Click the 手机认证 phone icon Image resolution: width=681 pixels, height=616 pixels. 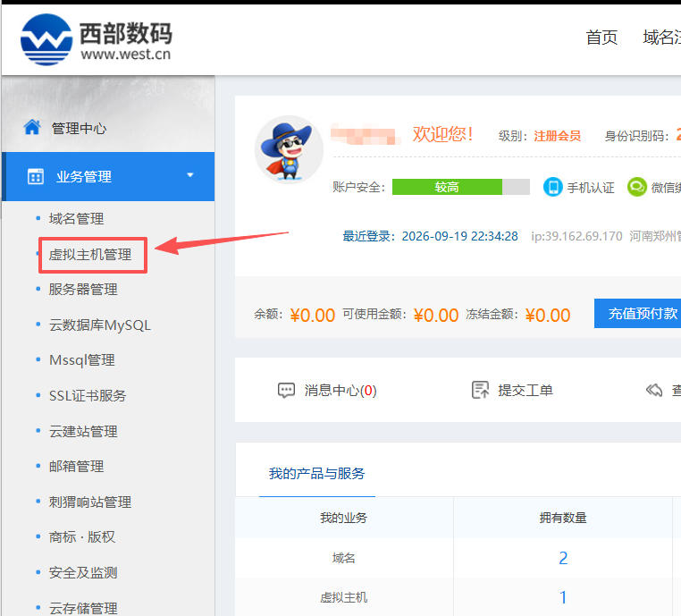(553, 187)
